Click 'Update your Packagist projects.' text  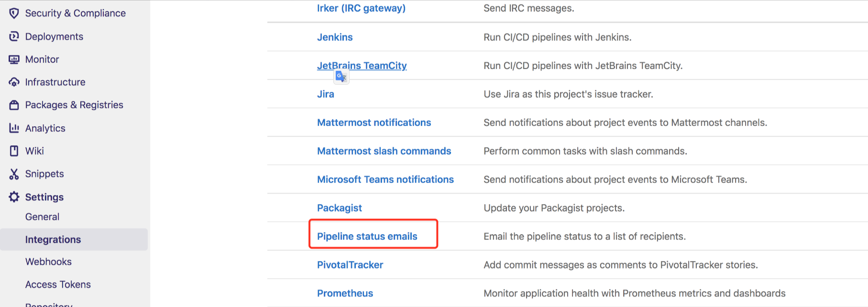(x=554, y=208)
